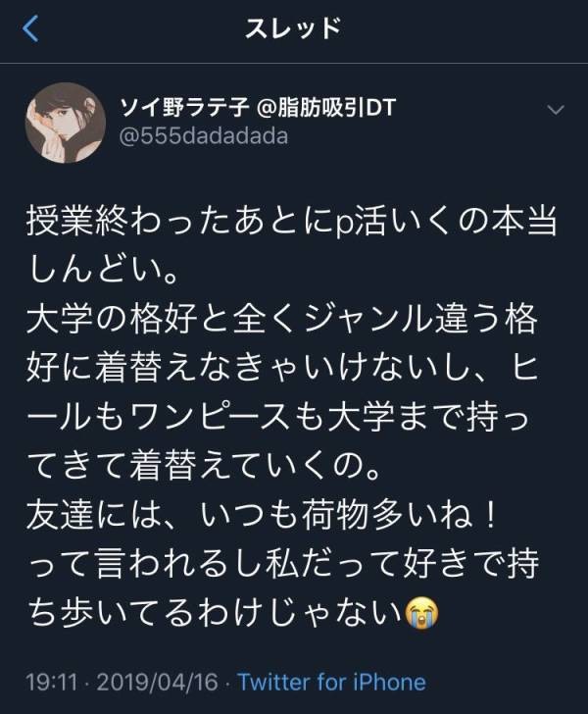Tap the text ち歩いてるわけじゃない

click(215, 613)
